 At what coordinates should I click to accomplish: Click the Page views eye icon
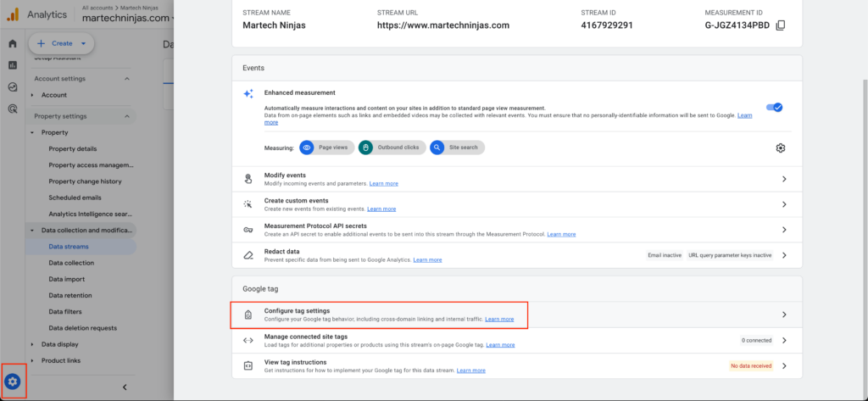coord(307,148)
